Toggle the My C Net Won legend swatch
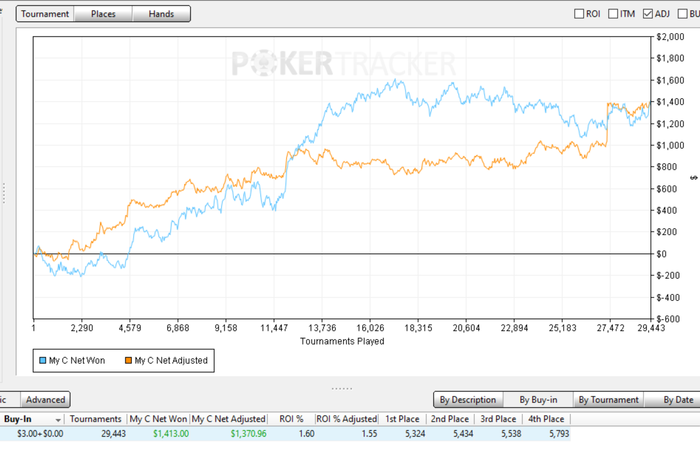Screen dimensions: 700x472 coord(43,360)
